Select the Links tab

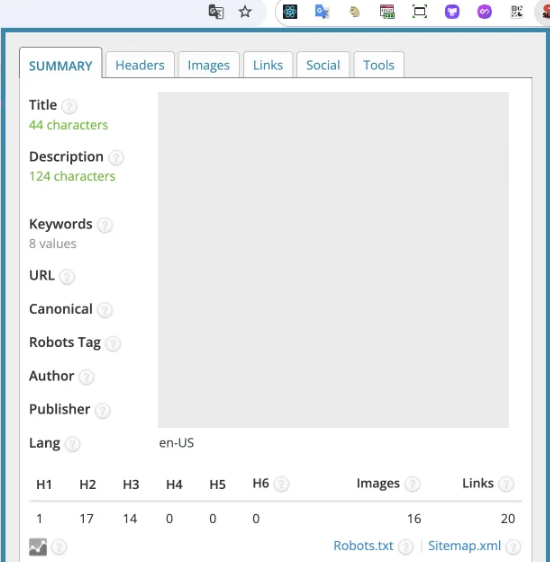click(268, 65)
